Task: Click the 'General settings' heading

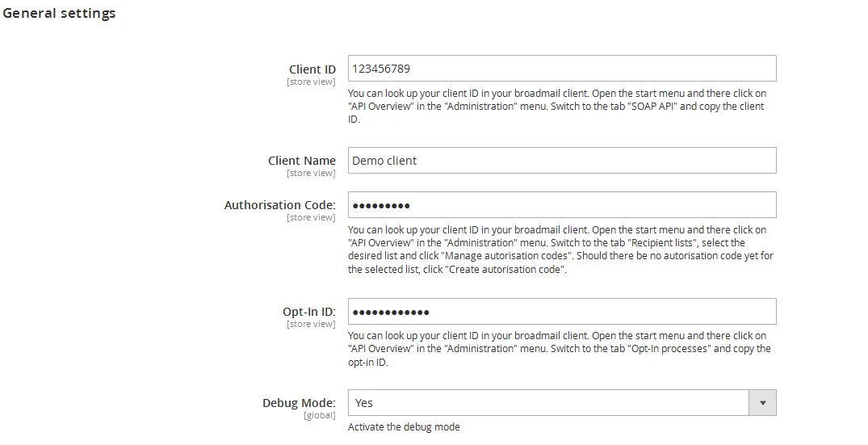Action: click(x=59, y=13)
